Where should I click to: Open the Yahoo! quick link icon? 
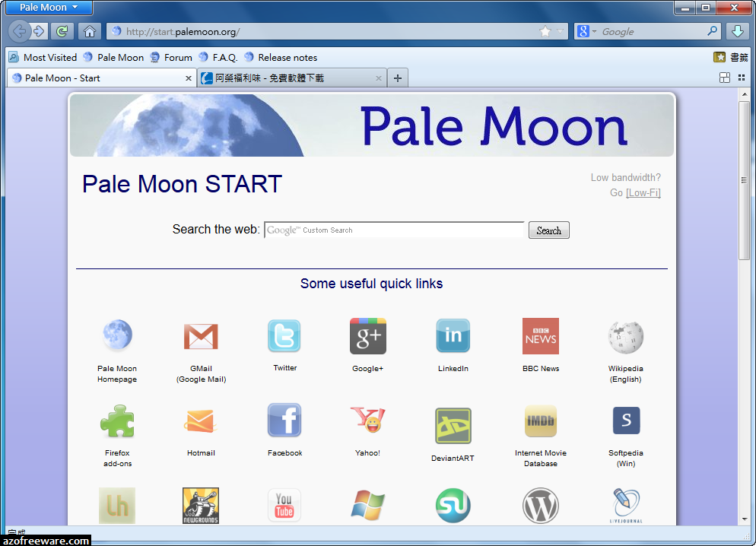pos(368,419)
